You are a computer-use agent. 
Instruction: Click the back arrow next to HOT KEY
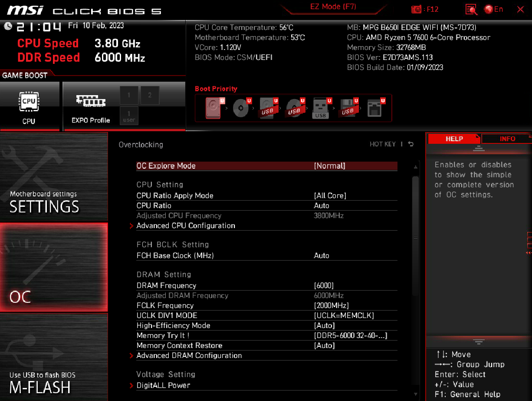[x=410, y=144]
